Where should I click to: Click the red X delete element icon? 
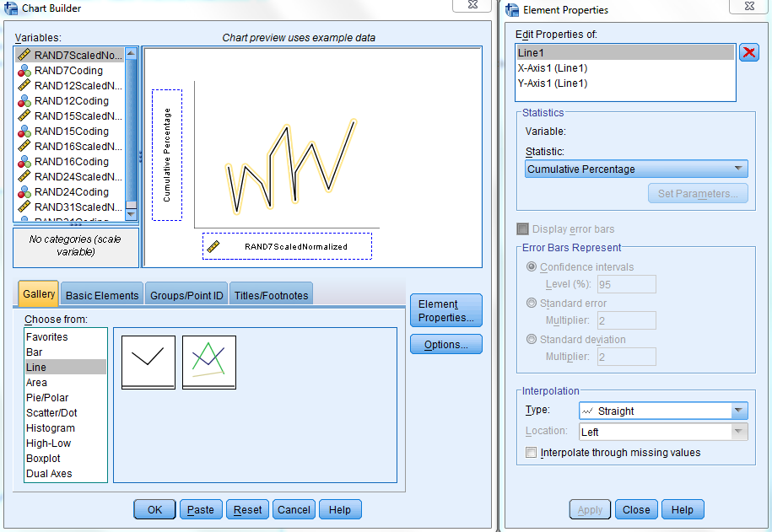click(748, 53)
